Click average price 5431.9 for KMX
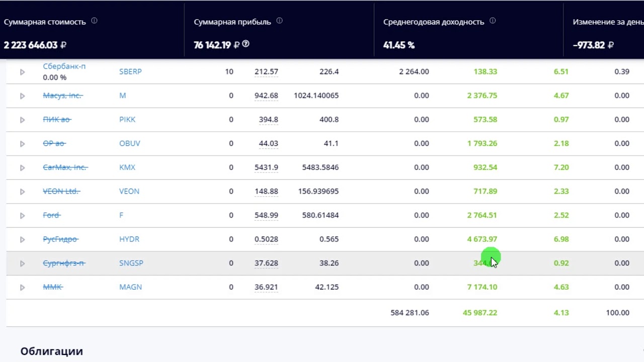Viewport: 644px width, 362px height. click(x=266, y=167)
